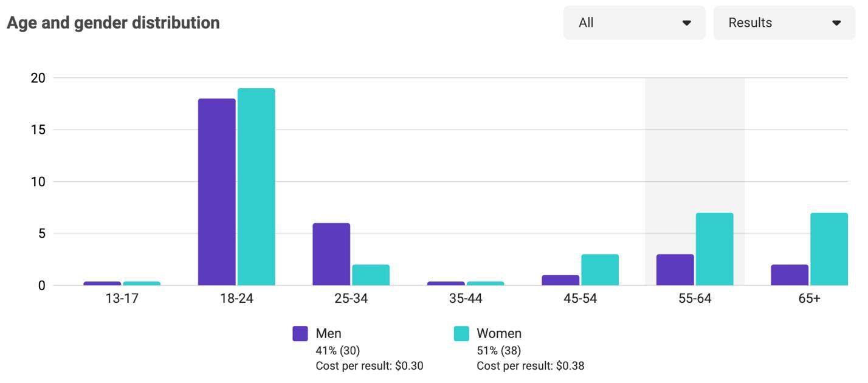Open the All filter dropdown

click(634, 23)
